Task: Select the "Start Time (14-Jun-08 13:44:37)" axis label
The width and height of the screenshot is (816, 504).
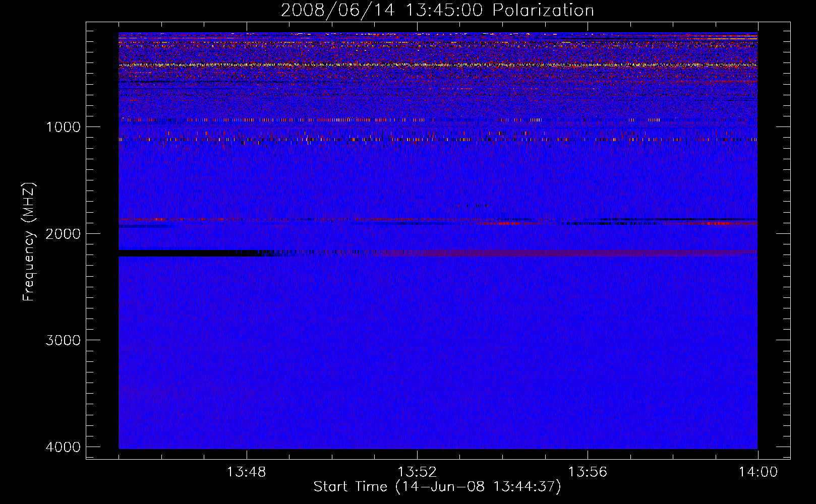Action: coord(437,487)
